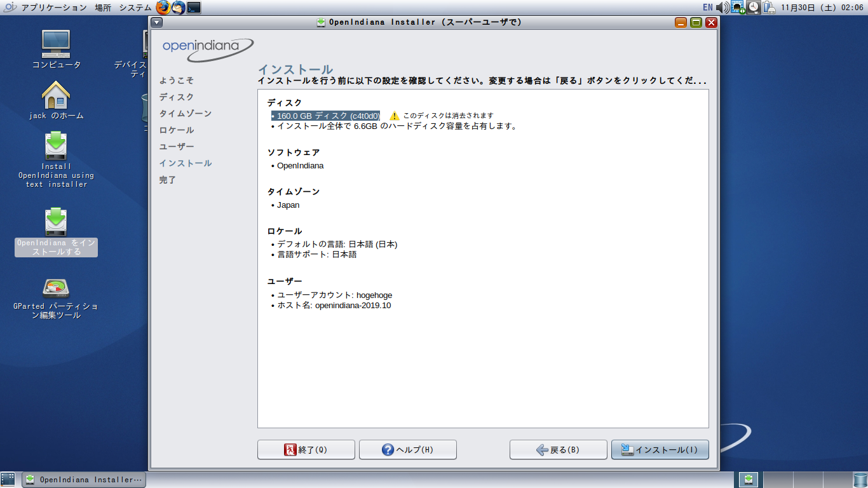This screenshot has height=488, width=868.
Task: Click the ロケール step in the sidebar
Action: tap(177, 130)
